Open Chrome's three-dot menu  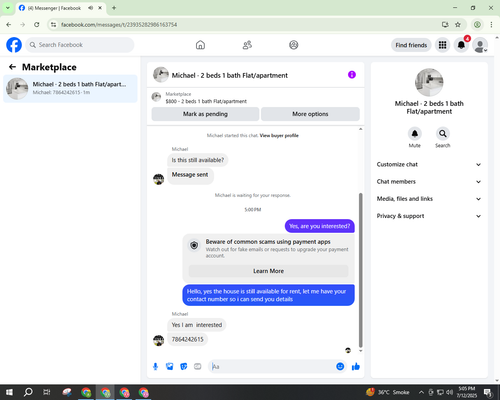[x=491, y=25]
